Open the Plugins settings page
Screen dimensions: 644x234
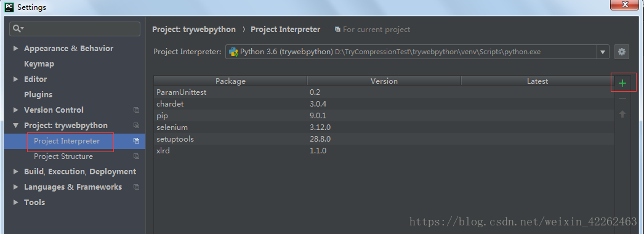click(x=38, y=94)
